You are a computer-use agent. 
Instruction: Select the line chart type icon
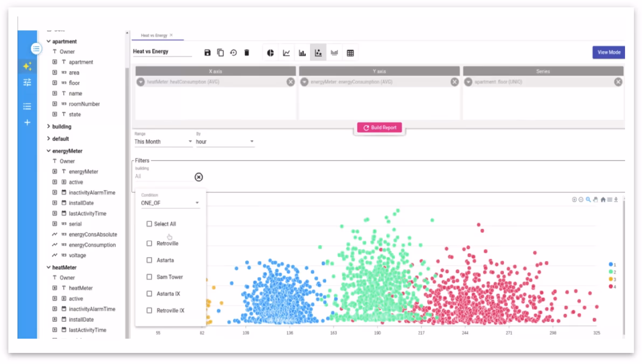pos(286,53)
